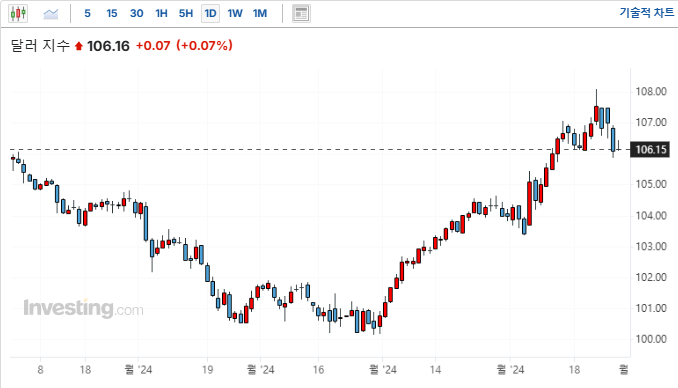Open the chart layout panel icon
The height and width of the screenshot is (388, 678).
coord(301,13)
